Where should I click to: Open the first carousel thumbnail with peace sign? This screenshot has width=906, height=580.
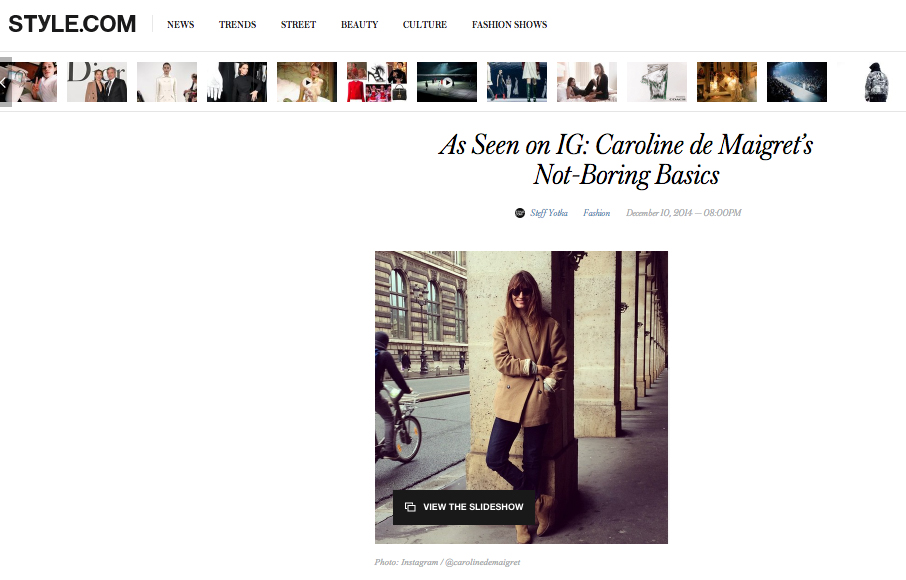point(35,82)
